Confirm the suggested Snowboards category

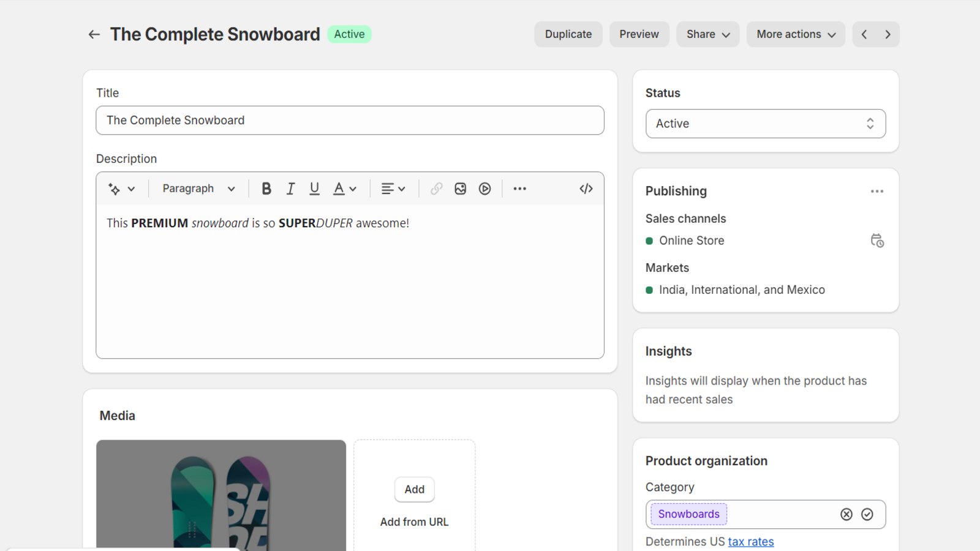pyautogui.click(x=867, y=514)
